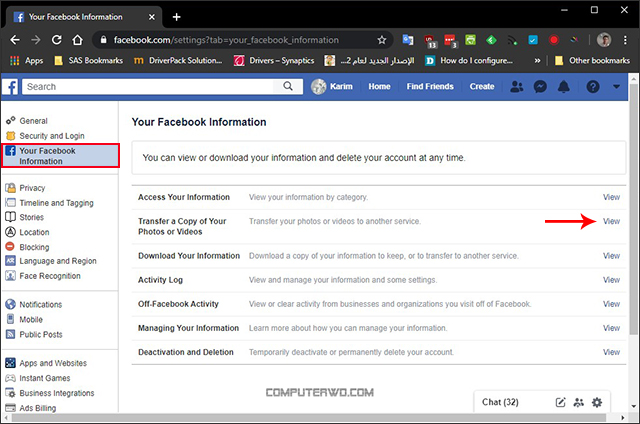Open Karim's profile link
This screenshot has width=640, height=424.
pyautogui.click(x=332, y=87)
